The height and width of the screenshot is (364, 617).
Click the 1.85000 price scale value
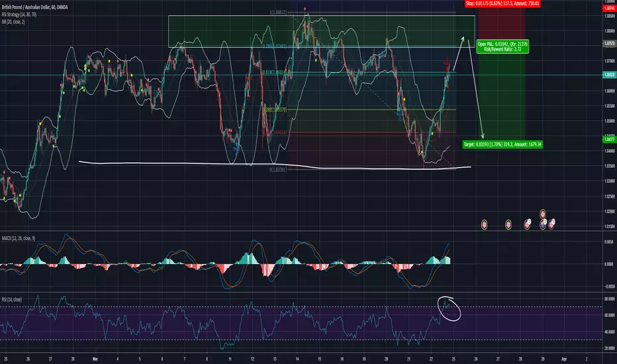coord(609,121)
